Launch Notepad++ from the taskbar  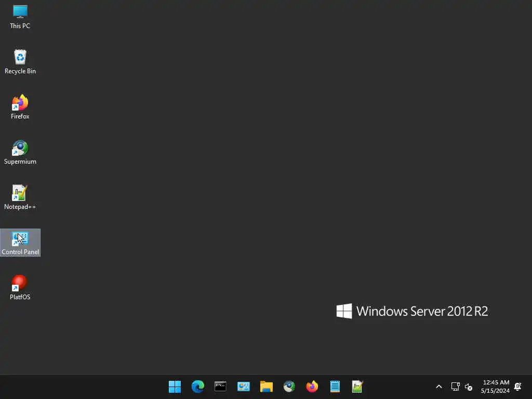coord(357,387)
